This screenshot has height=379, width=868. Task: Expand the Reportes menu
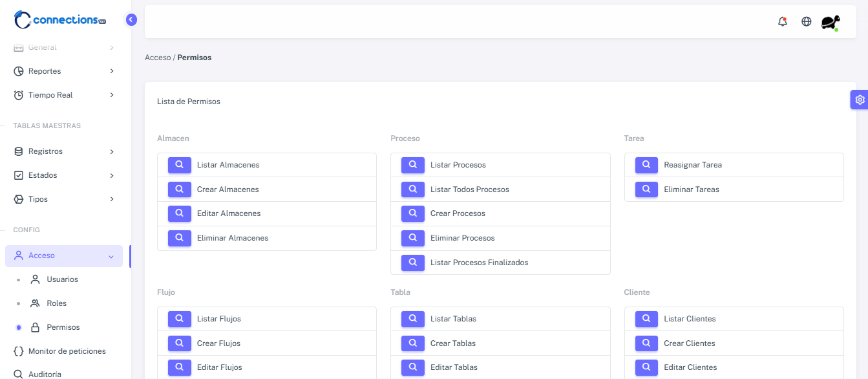[x=63, y=71]
